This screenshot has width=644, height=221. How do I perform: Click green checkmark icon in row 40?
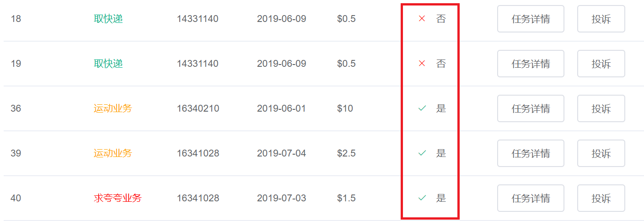[x=422, y=198]
